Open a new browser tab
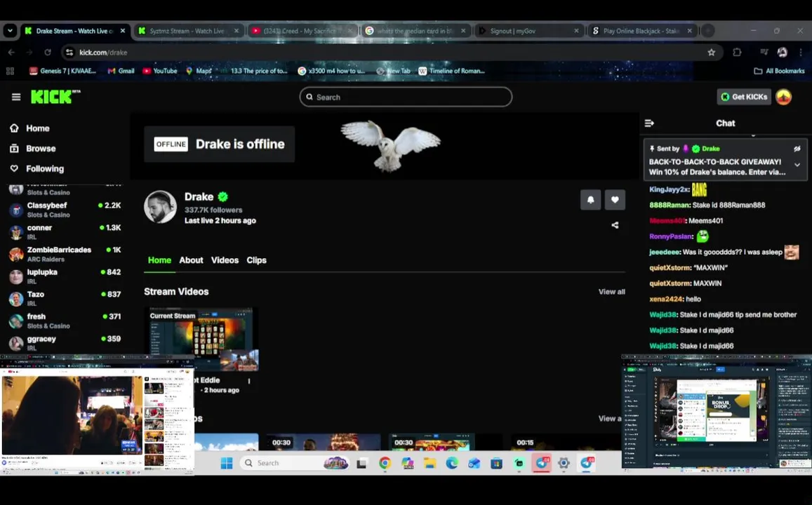This screenshot has width=812, height=505. [707, 31]
